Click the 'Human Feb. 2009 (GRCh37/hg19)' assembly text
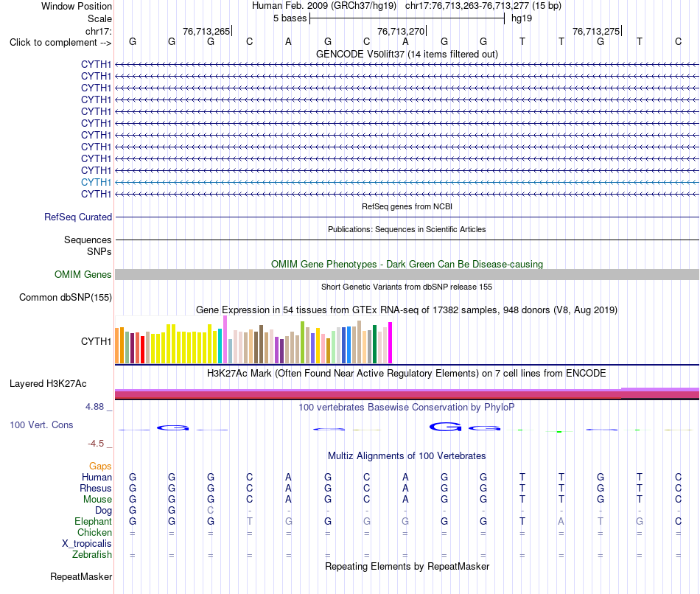 point(324,6)
